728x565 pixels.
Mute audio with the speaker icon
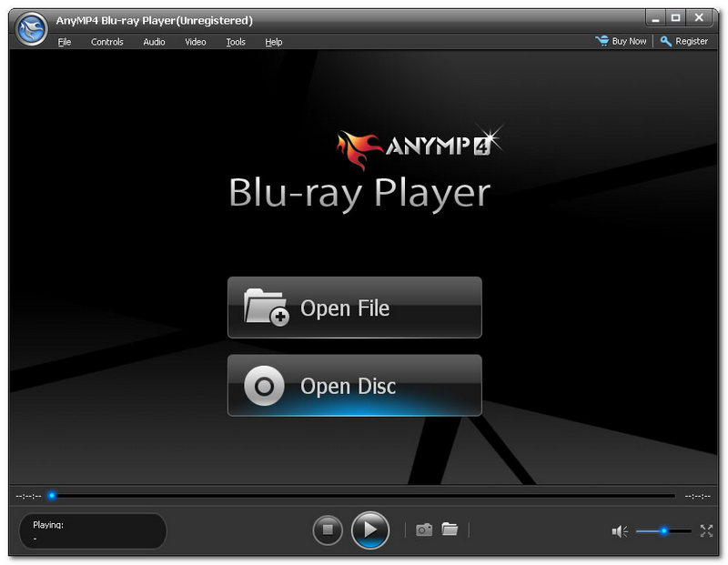coord(620,530)
